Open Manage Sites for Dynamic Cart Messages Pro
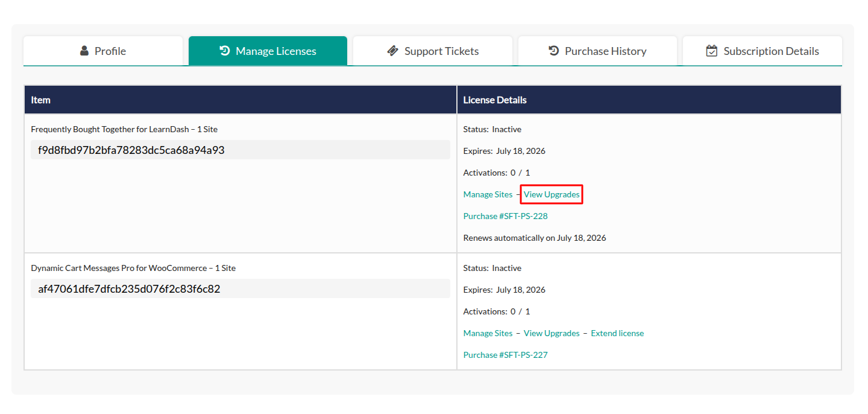The image size is (868, 414). pos(488,333)
